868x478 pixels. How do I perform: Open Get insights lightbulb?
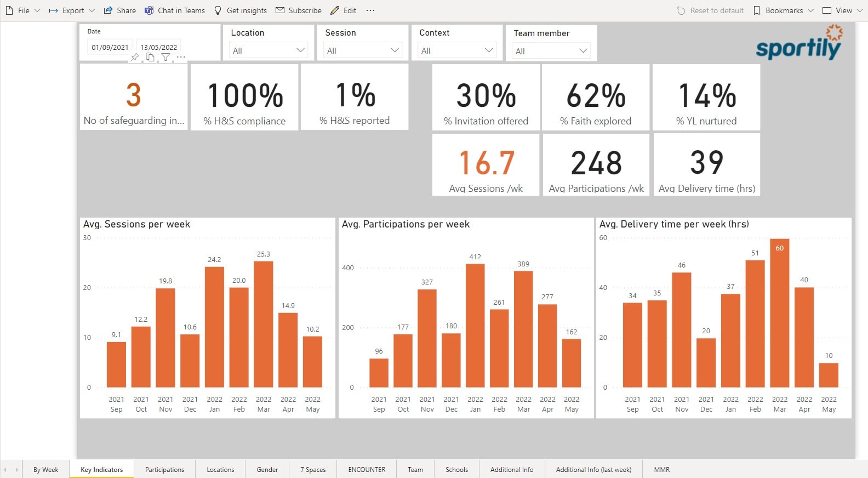(x=240, y=10)
